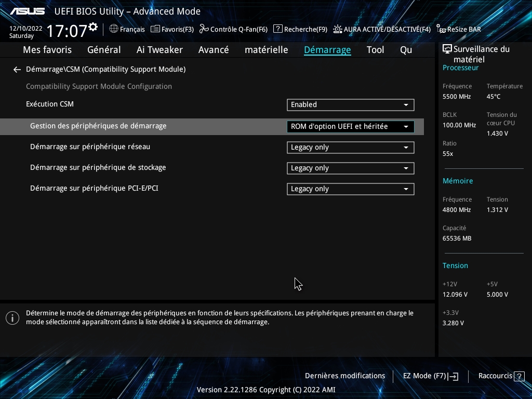Select Démarrage sur périphérique de stockage label

[x=98, y=168]
